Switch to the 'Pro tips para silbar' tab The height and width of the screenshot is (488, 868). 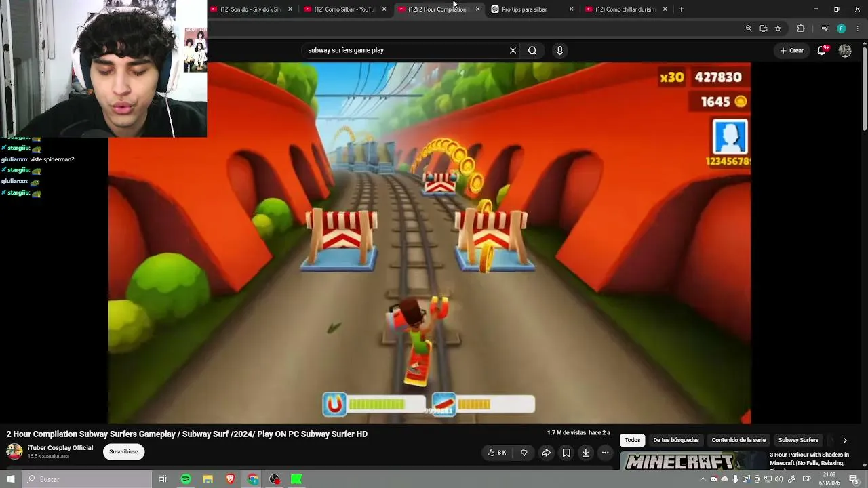click(x=532, y=9)
